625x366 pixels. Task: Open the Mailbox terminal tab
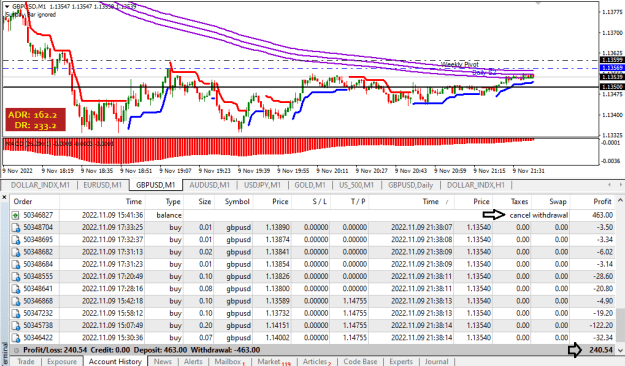coord(229,361)
